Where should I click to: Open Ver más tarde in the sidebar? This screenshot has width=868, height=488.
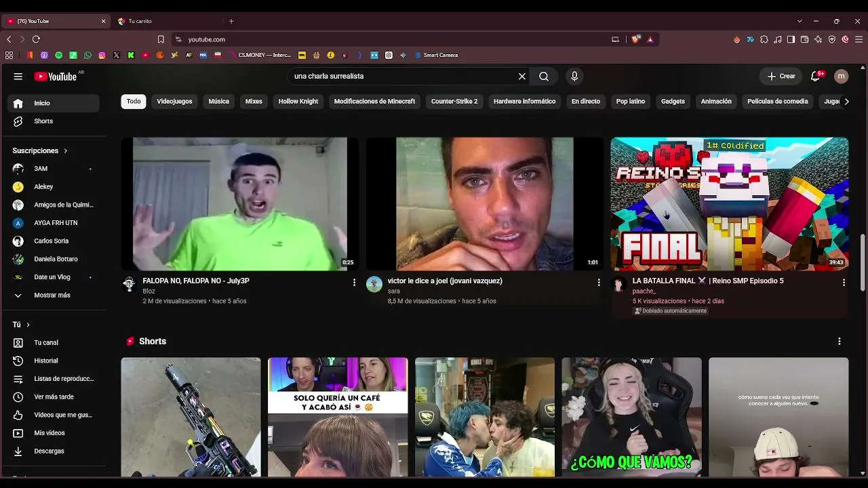point(53,396)
